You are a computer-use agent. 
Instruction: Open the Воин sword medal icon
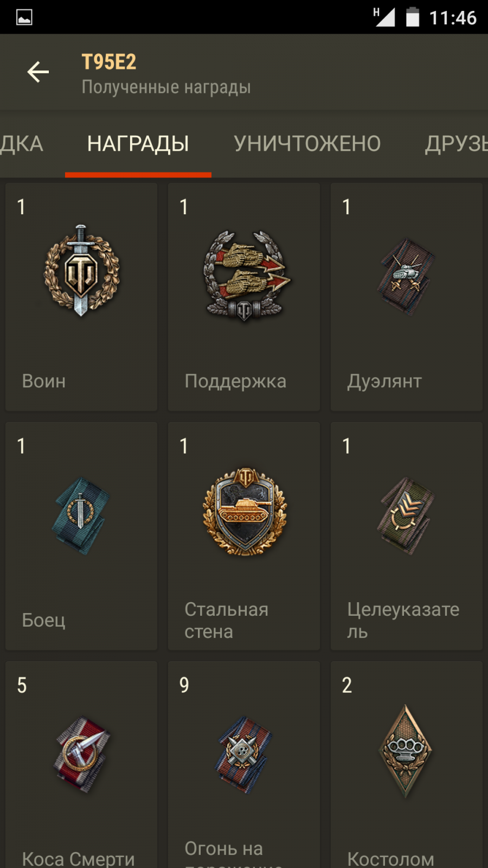[x=81, y=270]
